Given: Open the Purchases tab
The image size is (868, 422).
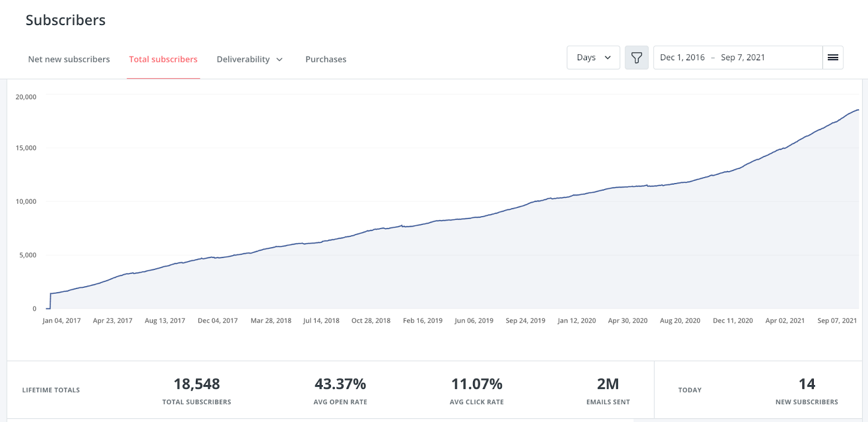Looking at the screenshot, I should (325, 59).
